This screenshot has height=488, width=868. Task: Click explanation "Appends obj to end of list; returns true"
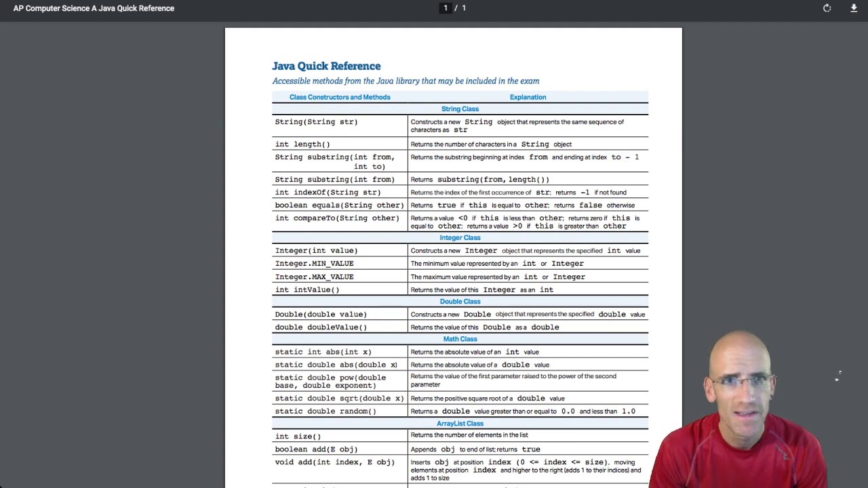pos(475,449)
